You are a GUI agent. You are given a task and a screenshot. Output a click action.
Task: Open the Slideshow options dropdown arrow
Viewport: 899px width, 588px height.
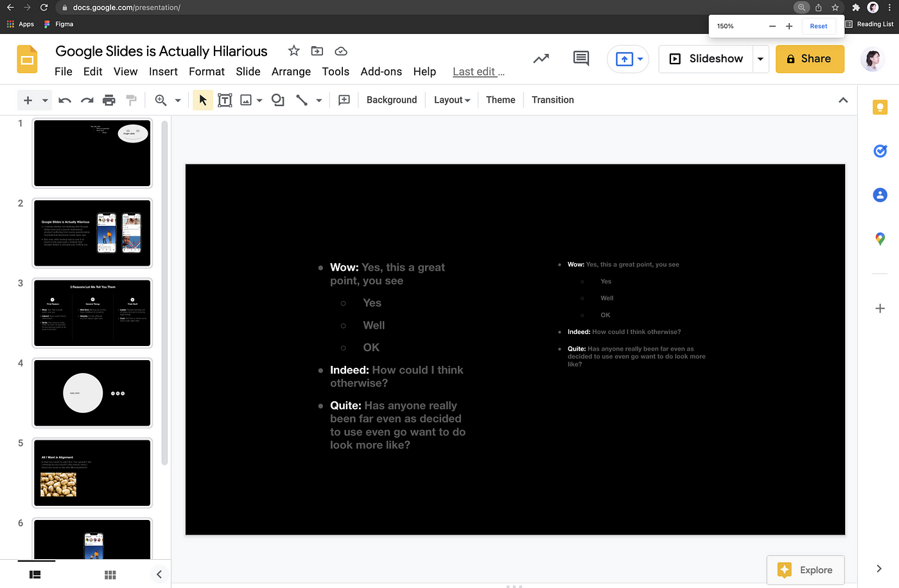760,59
